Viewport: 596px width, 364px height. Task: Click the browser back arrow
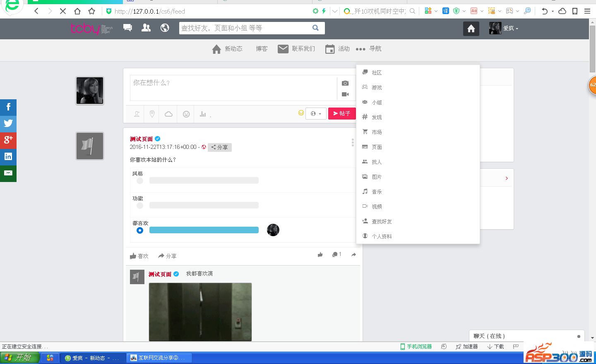[36, 11]
